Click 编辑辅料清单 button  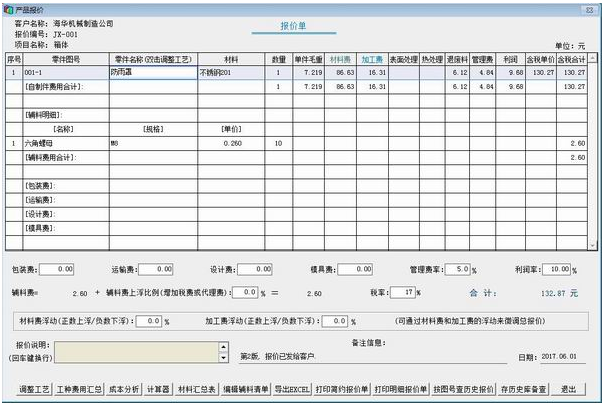(x=246, y=389)
